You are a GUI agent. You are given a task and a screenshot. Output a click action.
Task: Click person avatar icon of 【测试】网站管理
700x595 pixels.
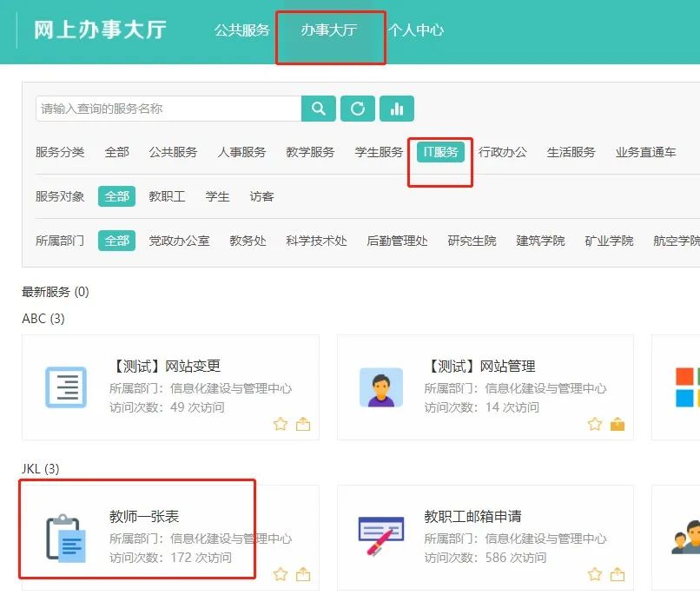pyautogui.click(x=381, y=387)
